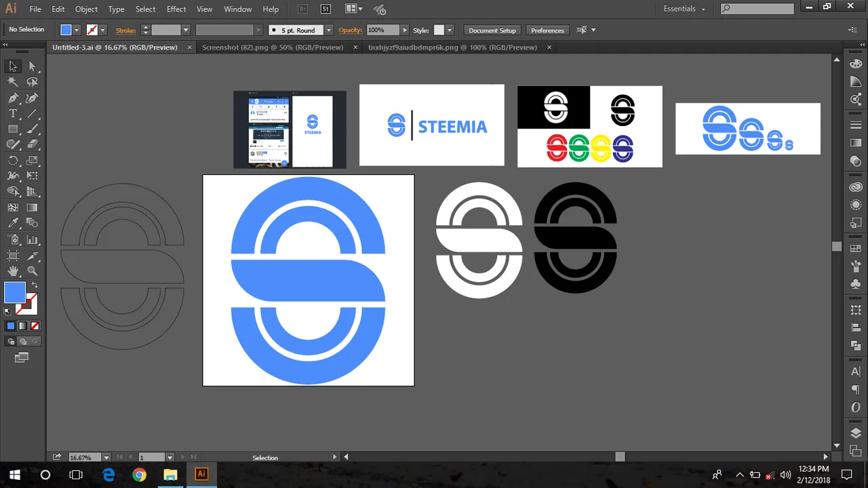This screenshot has height=488, width=868.
Task: Select the Rectangle tool
Action: (13, 129)
